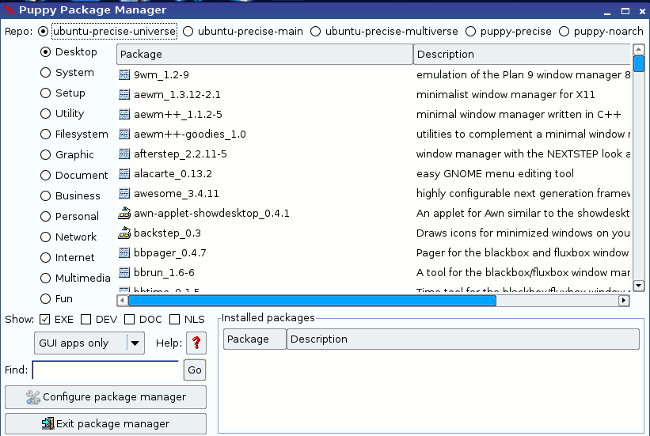Click Installed packages Description column header

click(463, 339)
